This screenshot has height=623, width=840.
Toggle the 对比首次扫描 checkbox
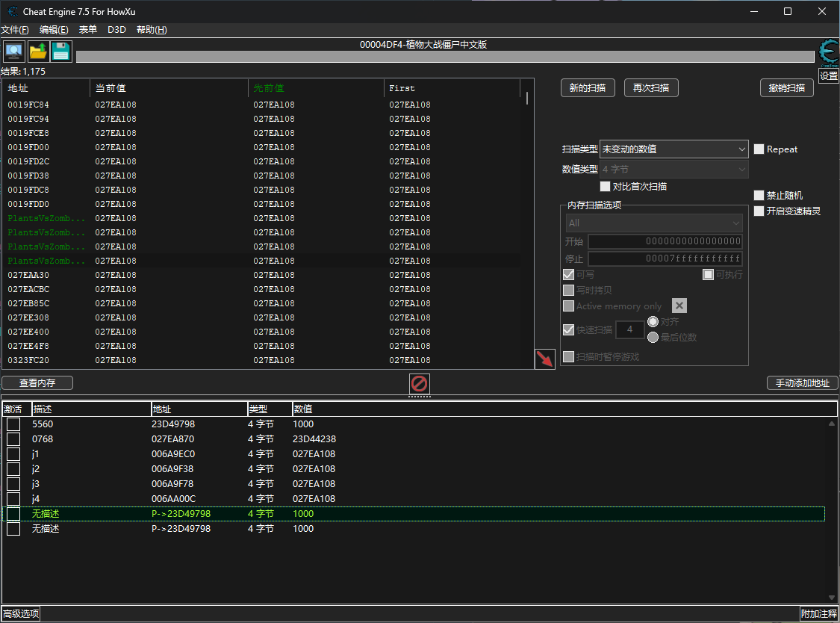pos(606,186)
